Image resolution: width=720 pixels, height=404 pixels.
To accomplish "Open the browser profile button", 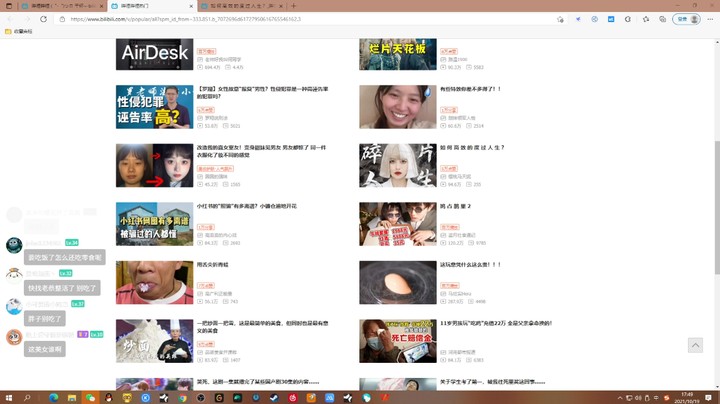I will pyautogui.click(x=686, y=19).
